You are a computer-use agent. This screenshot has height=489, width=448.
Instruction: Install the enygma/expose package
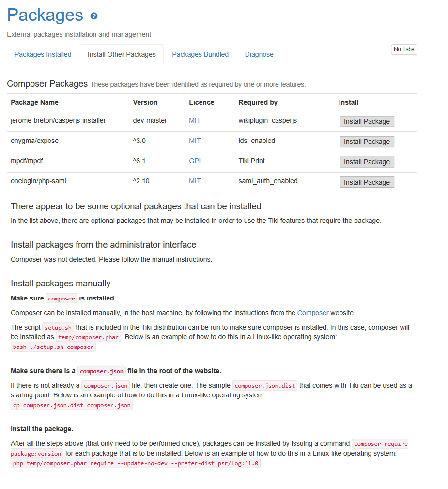coord(367,142)
